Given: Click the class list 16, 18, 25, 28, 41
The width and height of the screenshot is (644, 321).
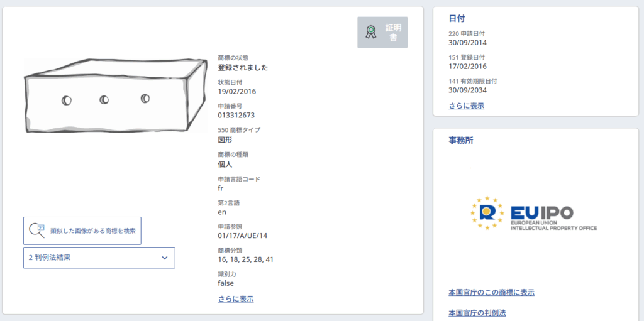Looking at the screenshot, I should pyautogui.click(x=245, y=259).
